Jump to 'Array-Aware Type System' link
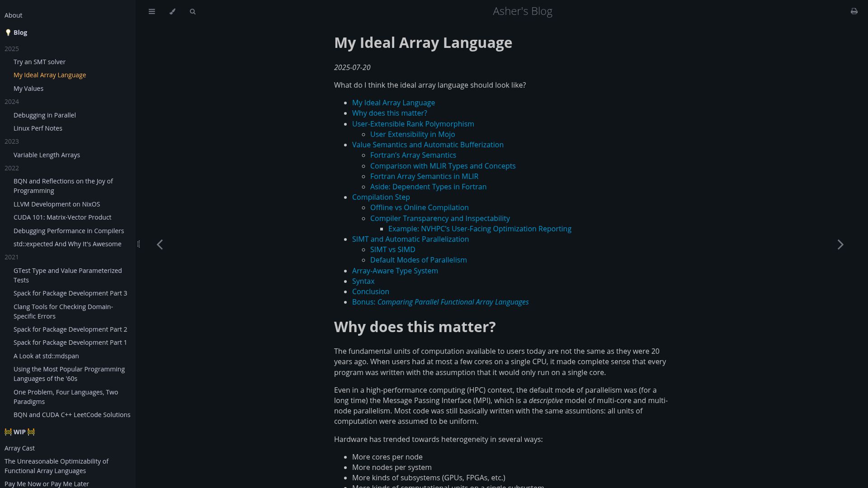This screenshot has height=488, width=868. click(395, 271)
